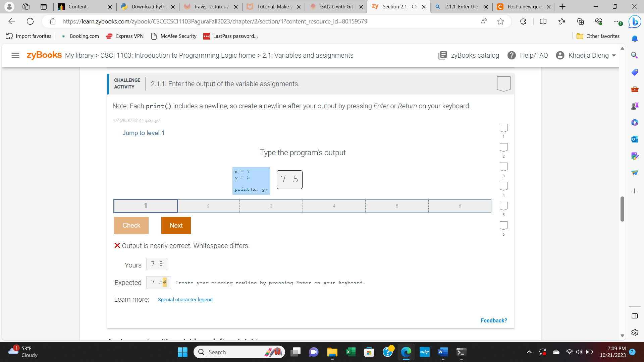
Task: Click the Special character legend link
Action: coord(185,300)
